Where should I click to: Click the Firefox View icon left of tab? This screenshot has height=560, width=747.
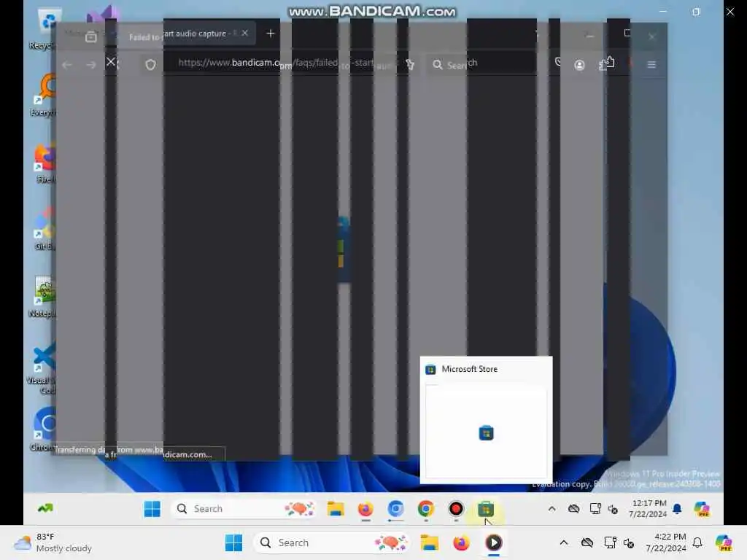coord(91,36)
